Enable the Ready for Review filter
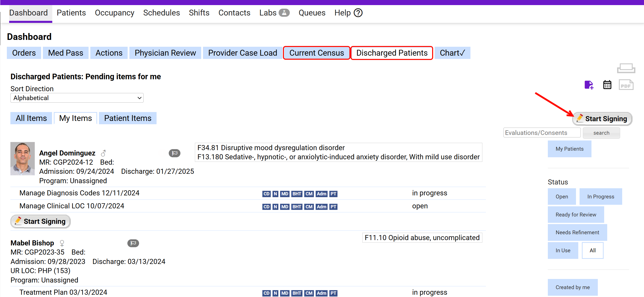 coord(575,215)
